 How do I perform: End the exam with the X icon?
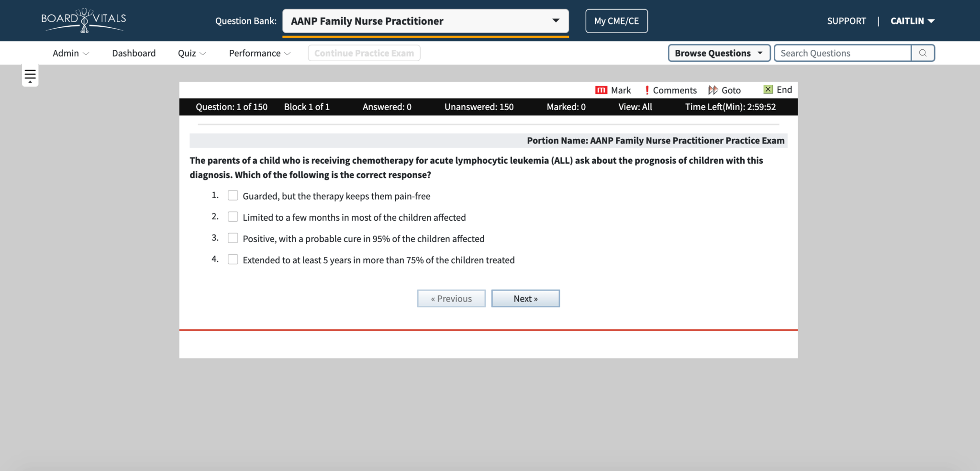(768, 90)
